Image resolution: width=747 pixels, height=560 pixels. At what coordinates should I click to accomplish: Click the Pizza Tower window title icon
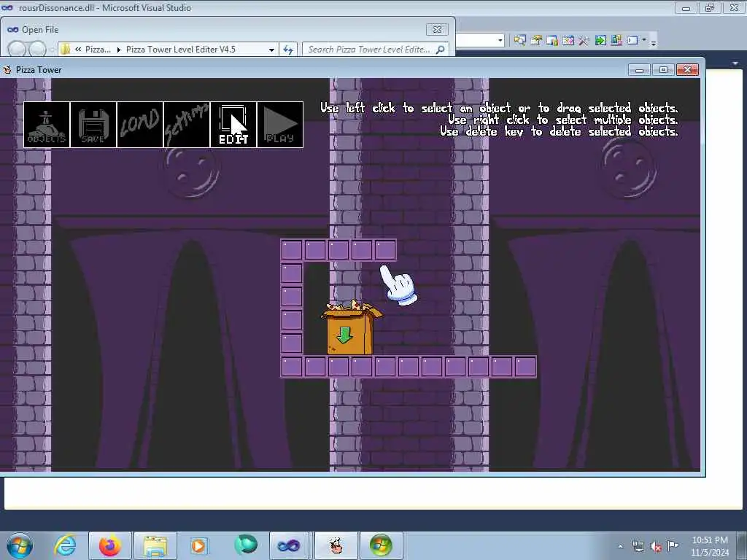pos(7,70)
